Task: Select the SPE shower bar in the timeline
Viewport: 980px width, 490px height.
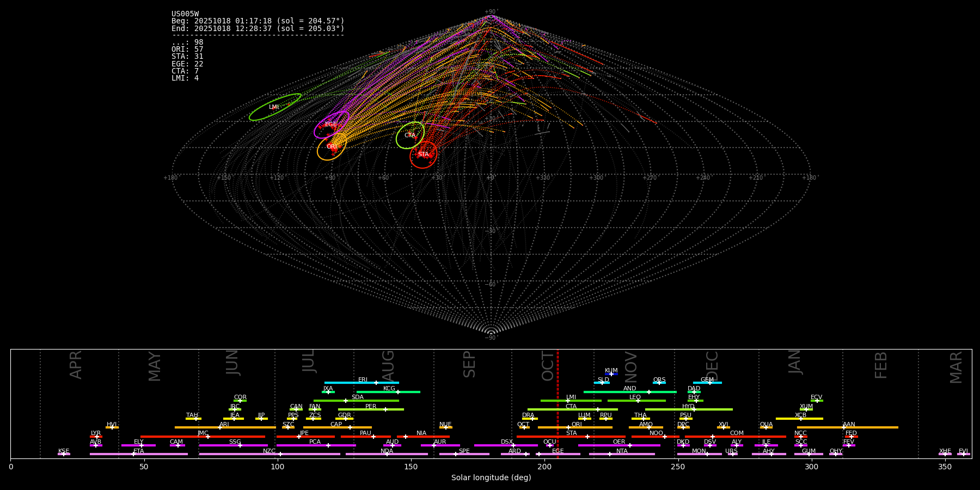Action: click(464, 454)
